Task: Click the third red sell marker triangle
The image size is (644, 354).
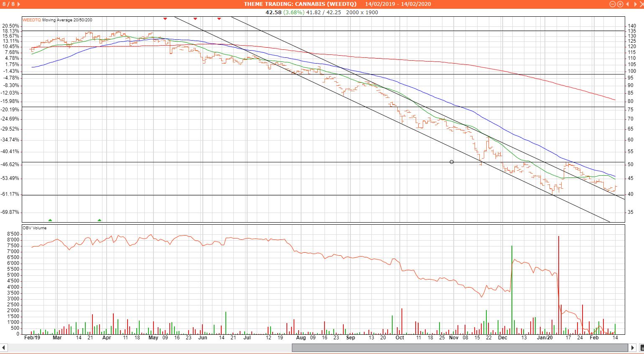Action: 219,18
